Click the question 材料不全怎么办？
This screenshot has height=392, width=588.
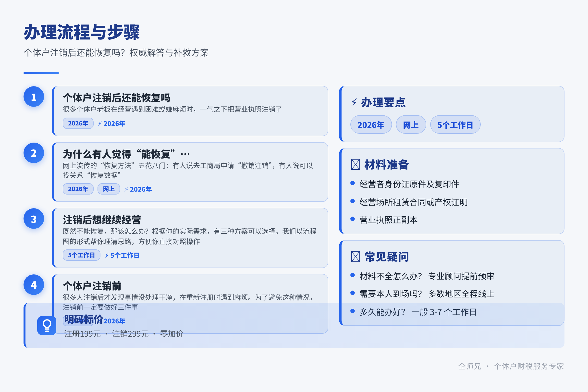pos(391,276)
